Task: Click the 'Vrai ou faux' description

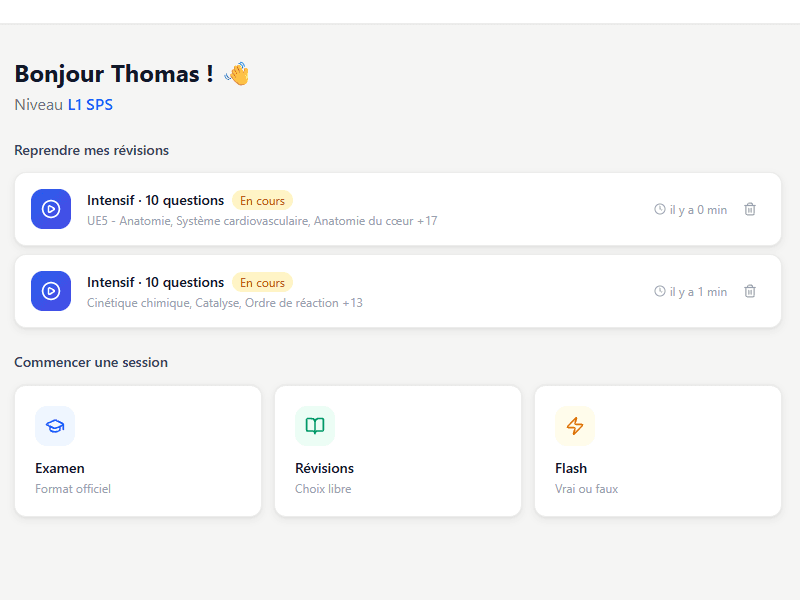Action: pos(586,489)
